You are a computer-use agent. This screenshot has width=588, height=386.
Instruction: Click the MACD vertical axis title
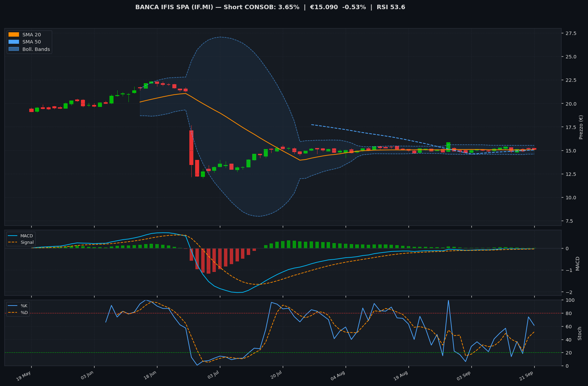[577, 263]
